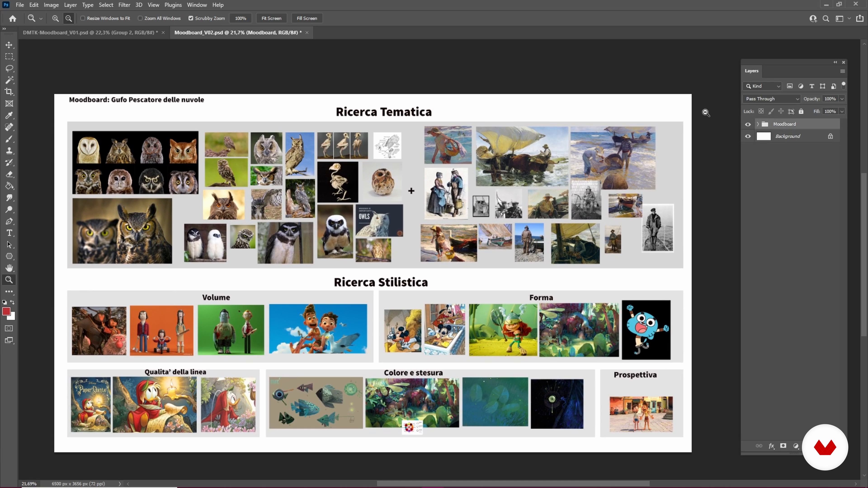This screenshot has height=488, width=868.
Task: Enable Zoom All Windows checkbox
Action: pyautogui.click(x=140, y=18)
